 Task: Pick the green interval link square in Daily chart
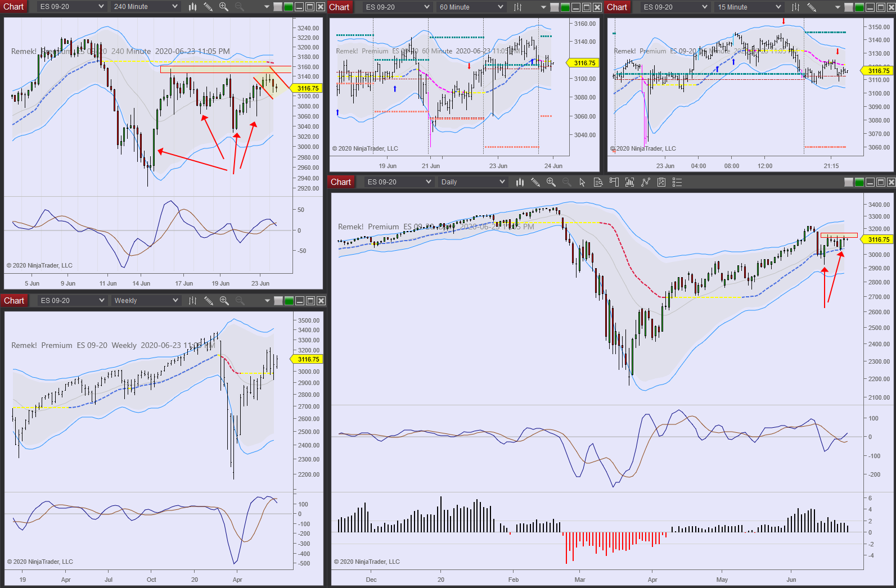[859, 182]
